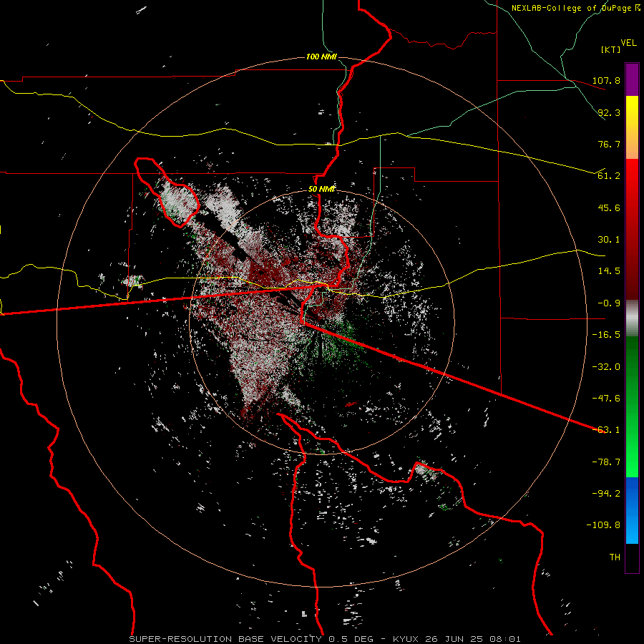Screen dimensions: 644x644
Task: Click the 76.7 velocity scale value
Action: click(609, 144)
